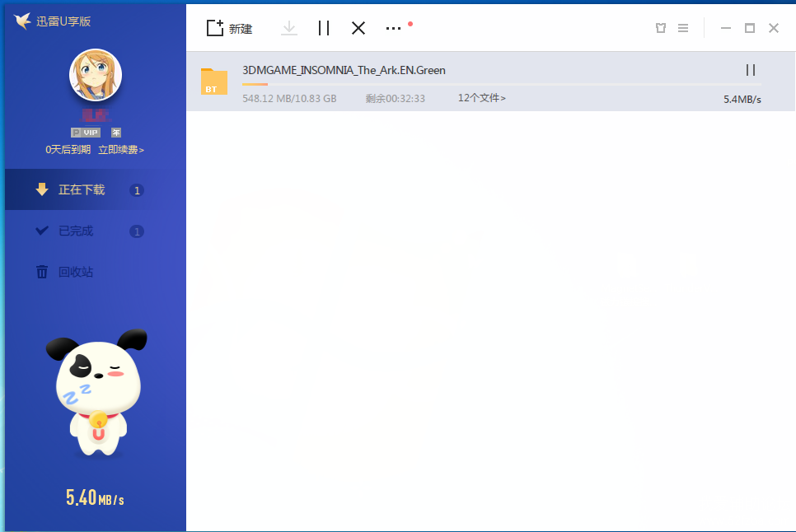Image resolution: width=796 pixels, height=532 pixels.
Task: Click the start download arrow toolbar icon
Action: (x=288, y=28)
